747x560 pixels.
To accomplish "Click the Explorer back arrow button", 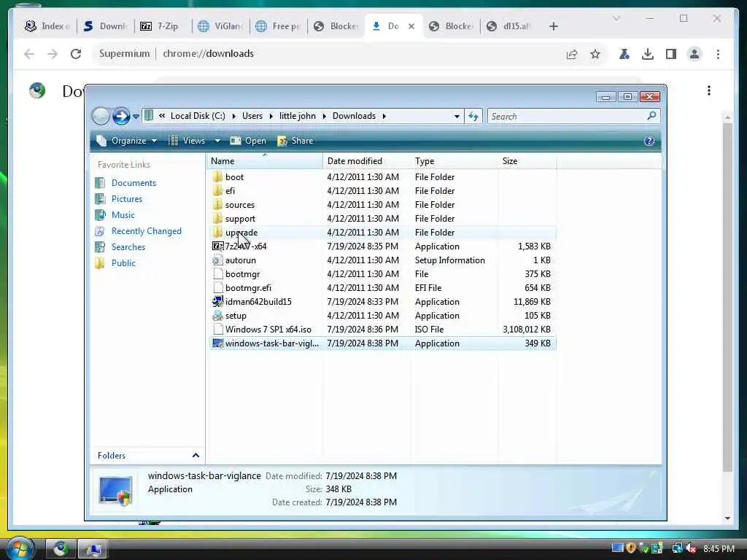I will [x=101, y=116].
